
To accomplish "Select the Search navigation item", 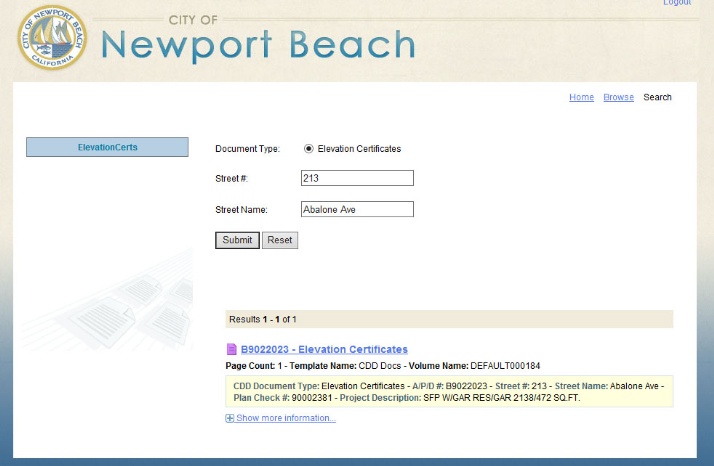I will point(657,97).
